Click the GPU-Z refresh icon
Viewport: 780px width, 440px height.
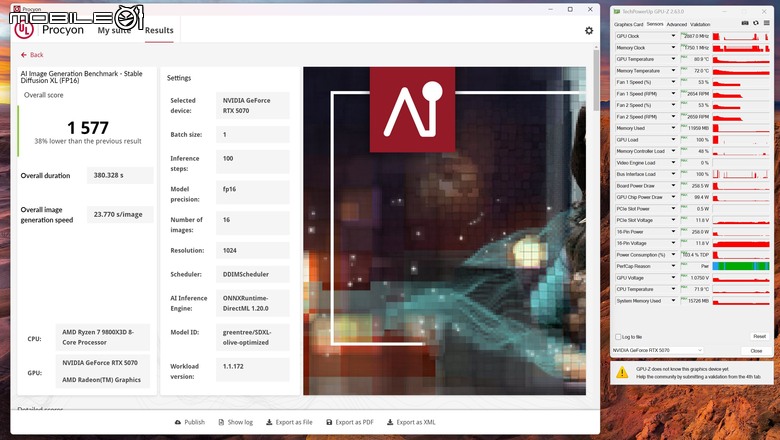(x=756, y=23)
